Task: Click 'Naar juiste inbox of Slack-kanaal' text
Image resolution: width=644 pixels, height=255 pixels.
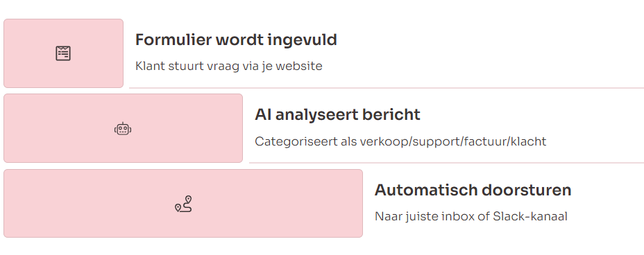Action: pos(471,216)
